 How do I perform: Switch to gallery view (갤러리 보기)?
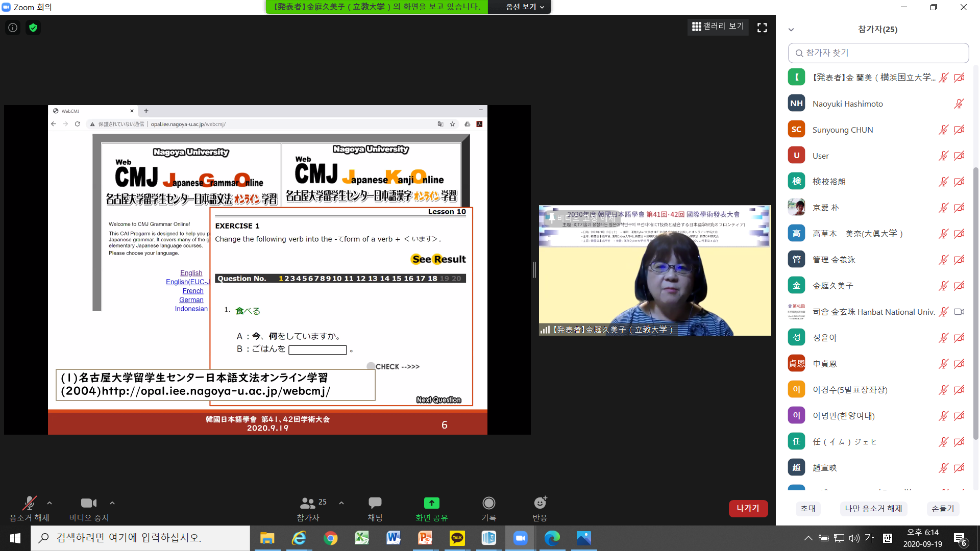point(718,26)
